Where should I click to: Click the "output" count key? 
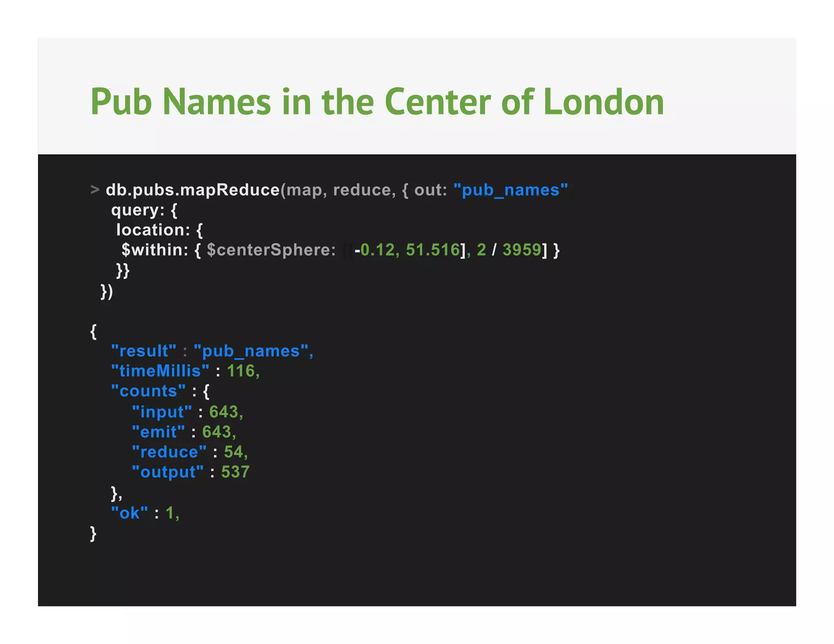click(x=167, y=472)
